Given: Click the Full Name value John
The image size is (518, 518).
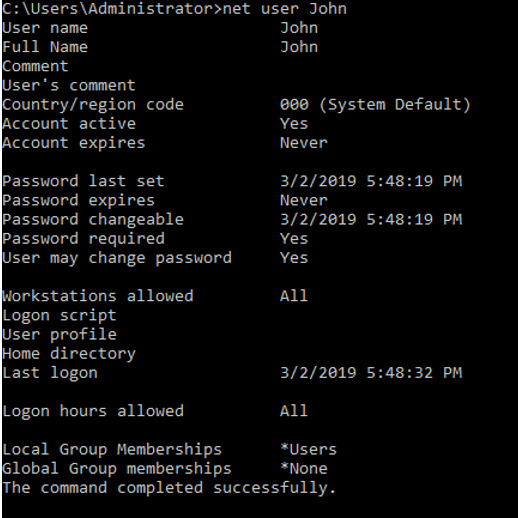Looking at the screenshot, I should [299, 47].
